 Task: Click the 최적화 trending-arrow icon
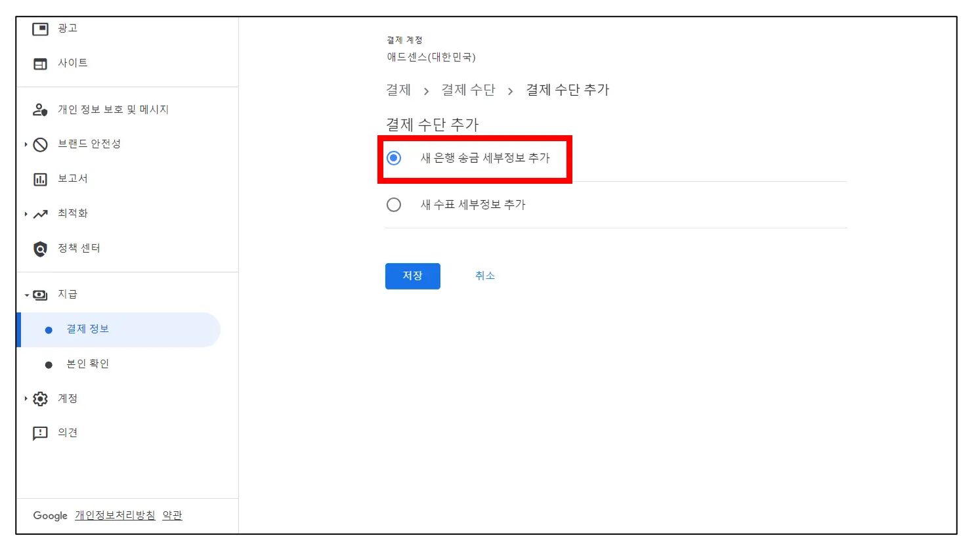tap(40, 213)
